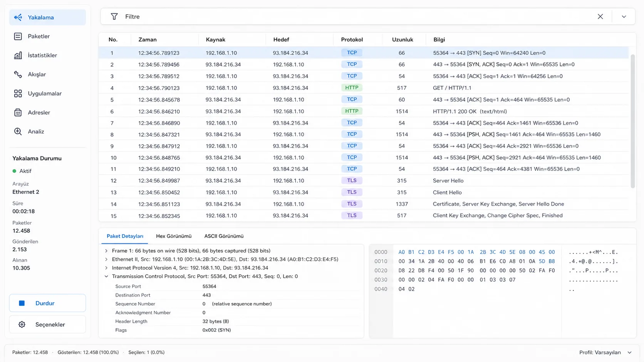Click hex offset 0040 row label

click(x=381, y=289)
